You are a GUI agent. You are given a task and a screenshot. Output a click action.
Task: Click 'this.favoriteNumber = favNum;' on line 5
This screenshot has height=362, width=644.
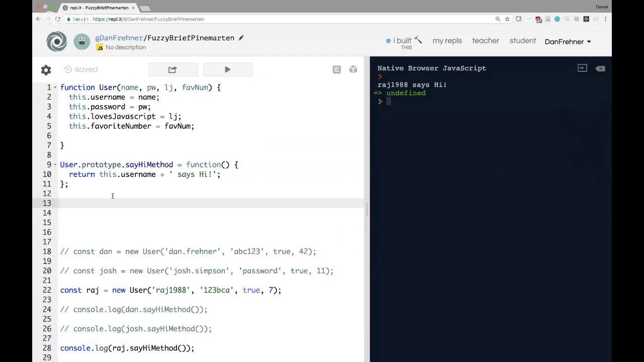tap(131, 126)
